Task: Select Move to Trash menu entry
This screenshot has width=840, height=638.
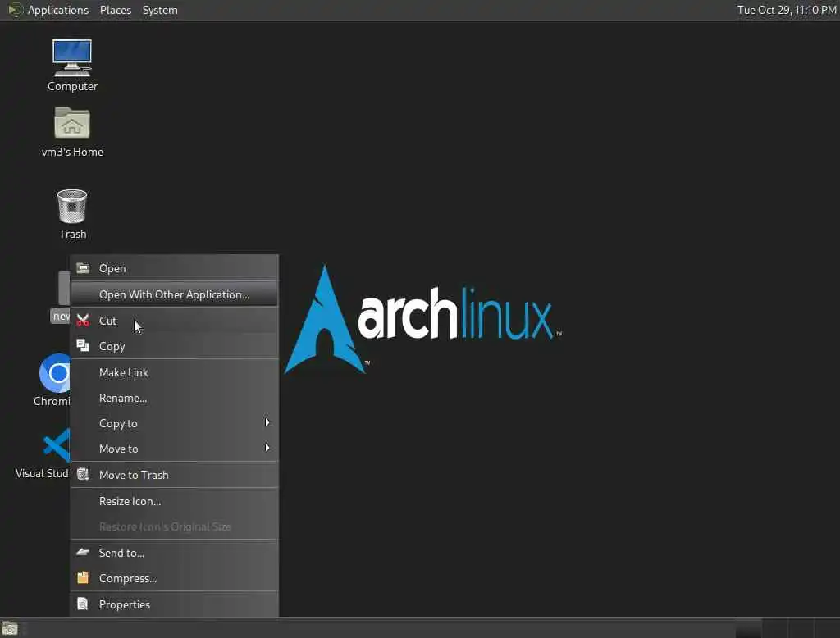Action: (174, 475)
